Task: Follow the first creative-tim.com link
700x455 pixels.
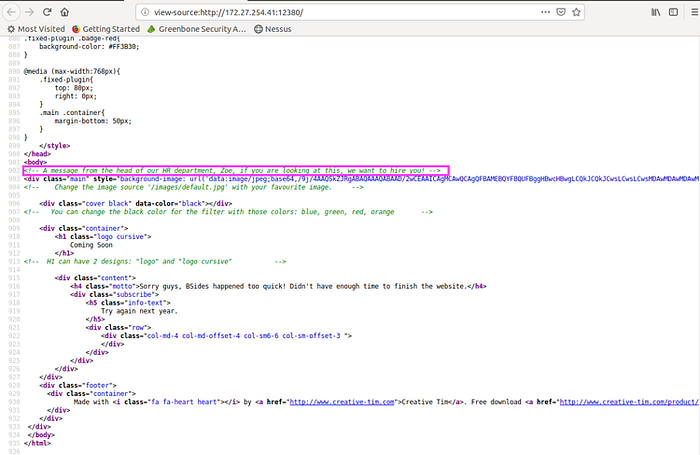Action: (x=342, y=402)
